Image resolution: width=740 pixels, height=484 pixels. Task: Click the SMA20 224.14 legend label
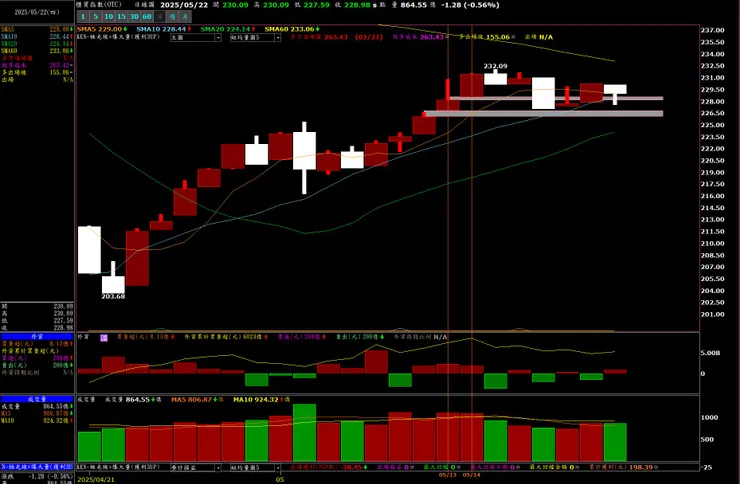coord(227,29)
